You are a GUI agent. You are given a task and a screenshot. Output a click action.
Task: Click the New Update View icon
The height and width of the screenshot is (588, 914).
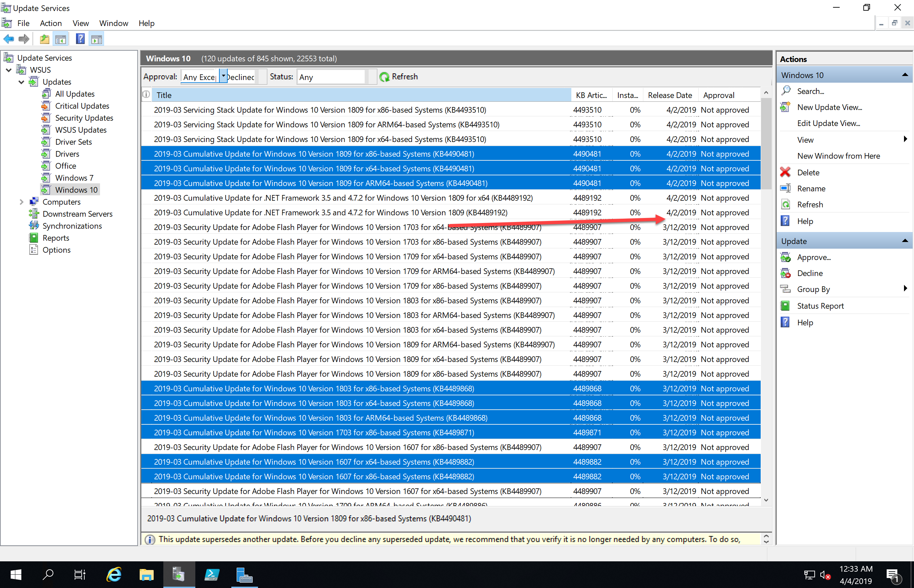786,107
